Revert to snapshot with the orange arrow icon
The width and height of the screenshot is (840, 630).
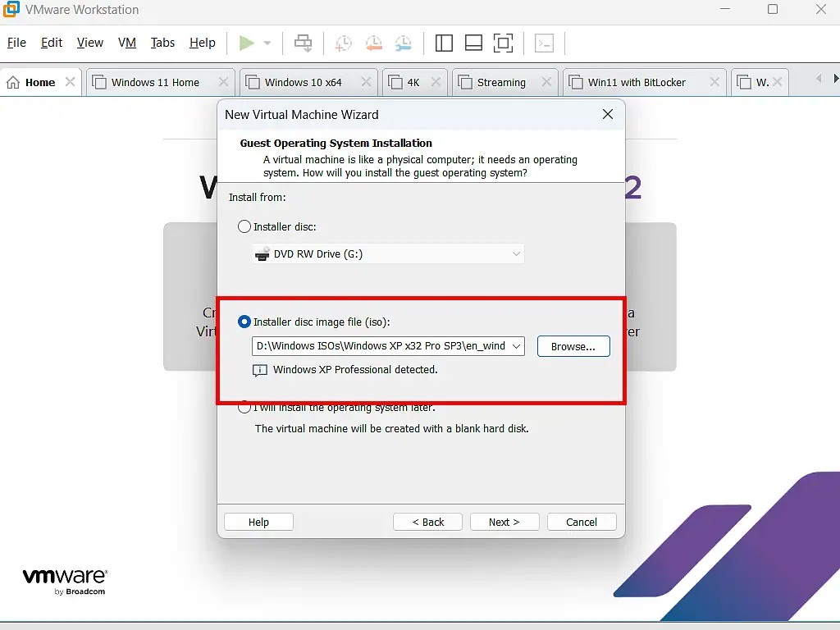(373, 43)
